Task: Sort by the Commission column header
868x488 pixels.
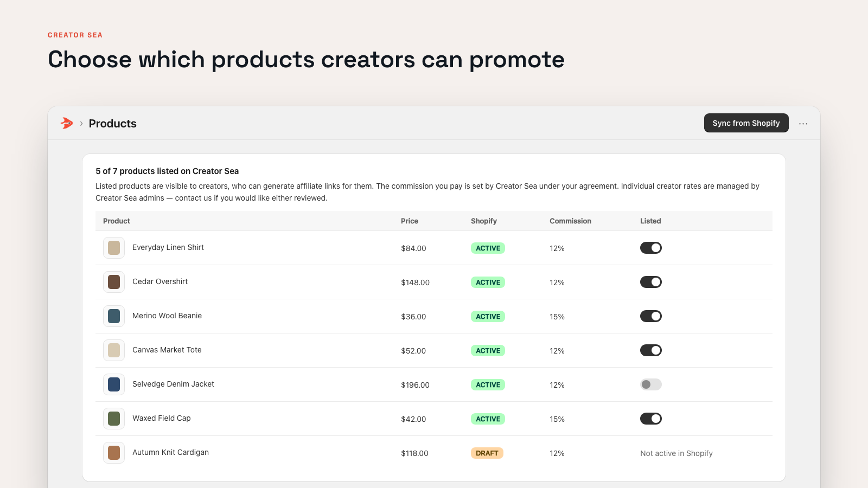Action: pos(570,221)
